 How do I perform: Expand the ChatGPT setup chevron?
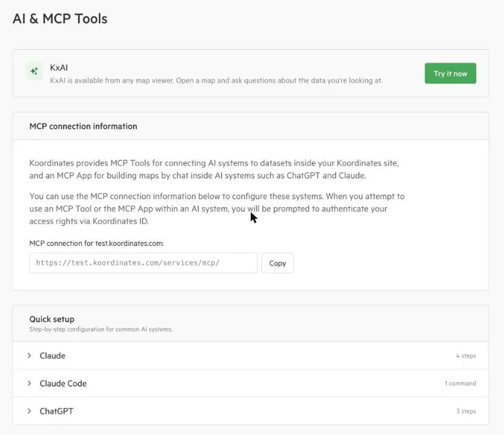29,411
